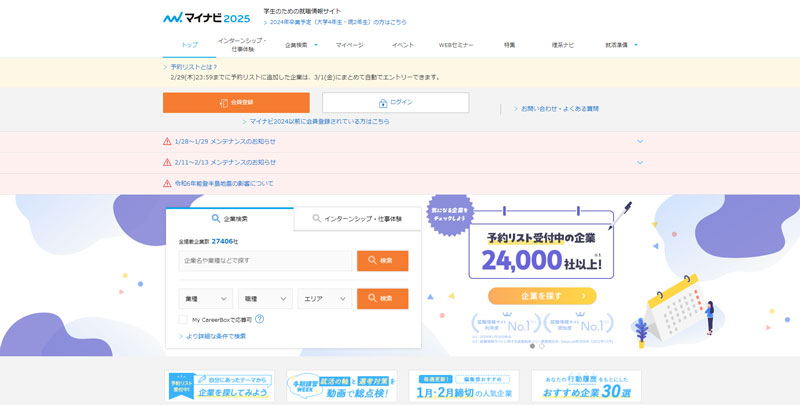Select the トップ navigation tab
Image resolution: width=800 pixels, height=405 pixels.
(x=189, y=45)
